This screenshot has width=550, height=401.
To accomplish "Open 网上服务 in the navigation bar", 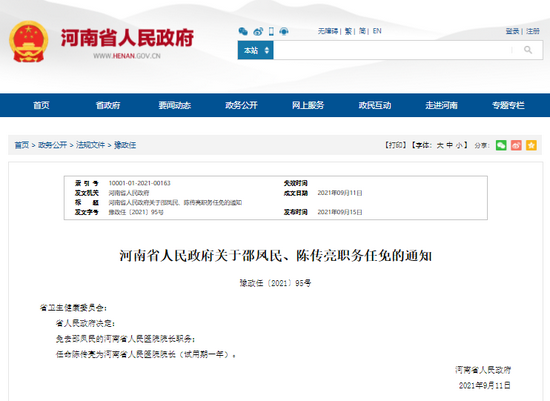I will point(308,105).
